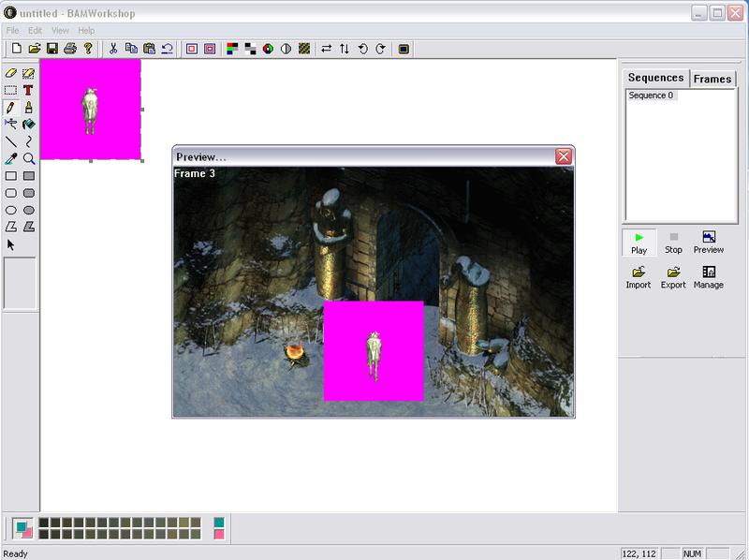Image resolution: width=749 pixels, height=560 pixels.
Task: Click the single red square frame icon
Action: 192,49
